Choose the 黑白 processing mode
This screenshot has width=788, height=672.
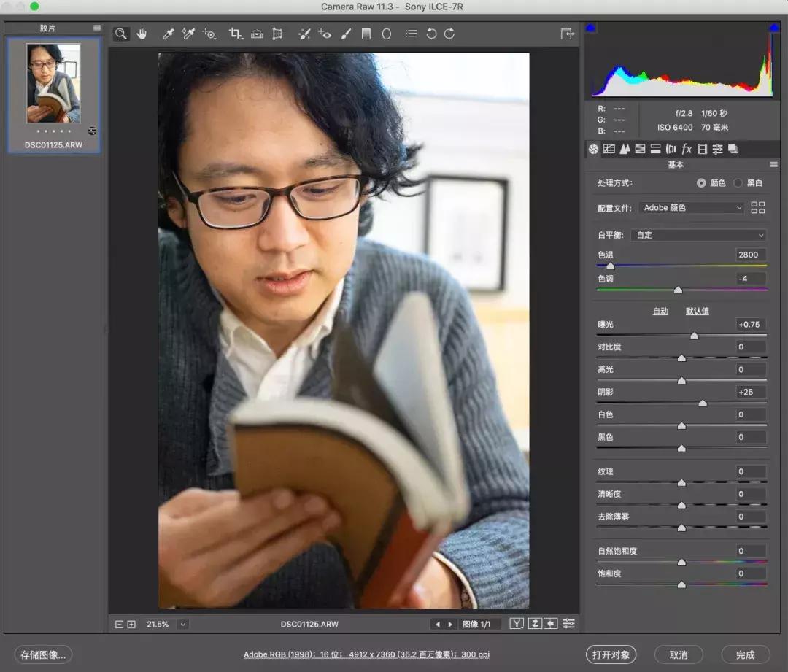[x=738, y=183]
